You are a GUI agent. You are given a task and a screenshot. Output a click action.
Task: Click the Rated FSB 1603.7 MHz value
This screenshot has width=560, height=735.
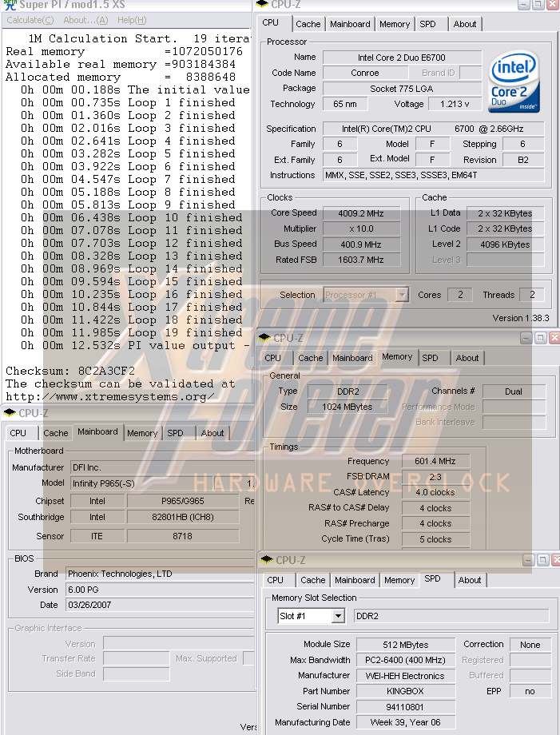[x=361, y=260]
